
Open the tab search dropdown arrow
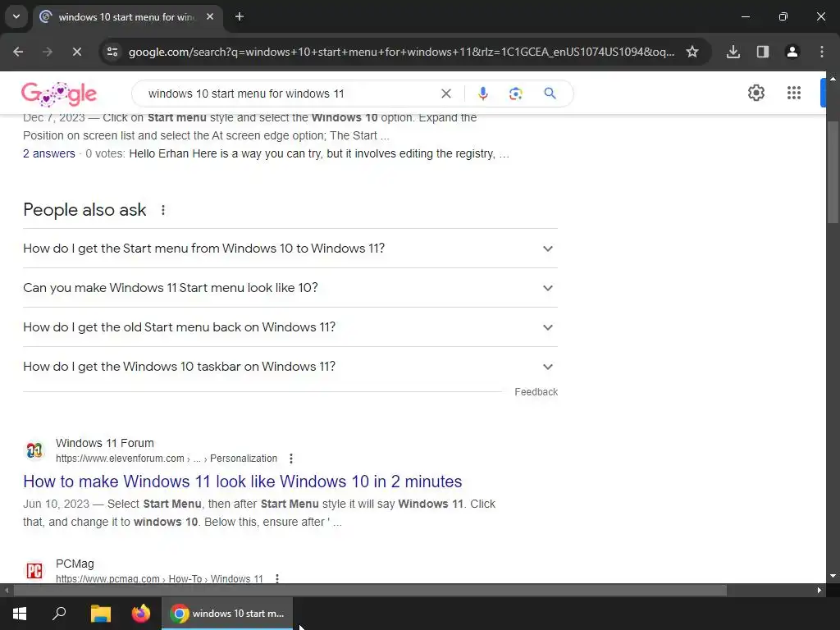pyautogui.click(x=16, y=16)
